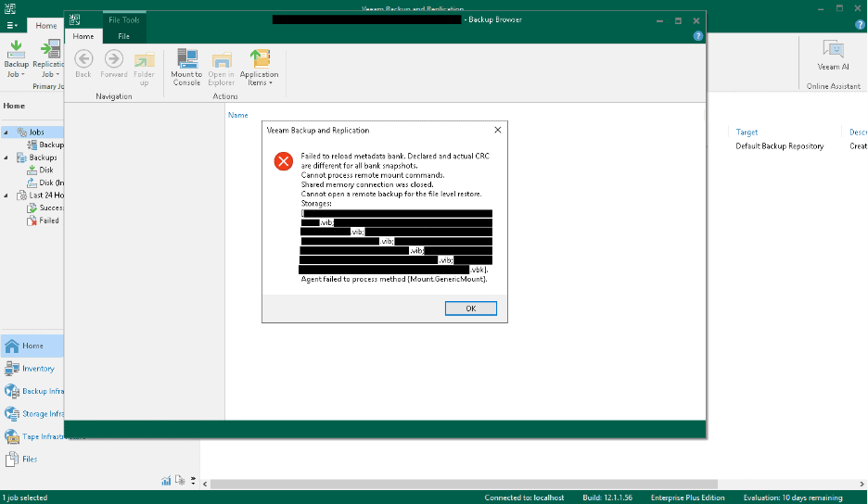Viewport: 868px width, 504px height.
Task: Open the main window Home ribbon tab
Action: 46,25
